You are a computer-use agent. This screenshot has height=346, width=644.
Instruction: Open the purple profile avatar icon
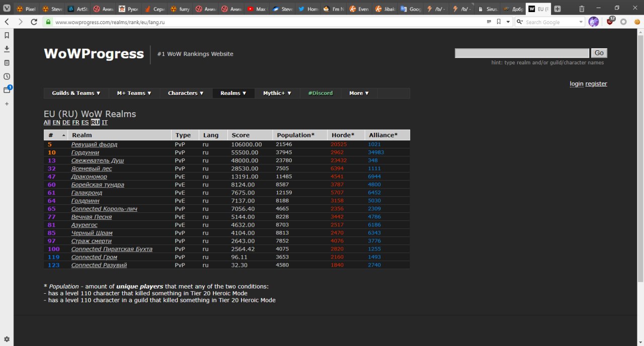[x=594, y=22]
